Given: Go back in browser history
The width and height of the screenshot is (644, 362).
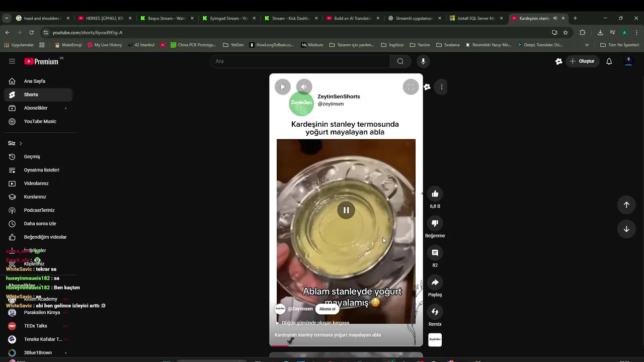Looking at the screenshot, I should (x=7, y=32).
